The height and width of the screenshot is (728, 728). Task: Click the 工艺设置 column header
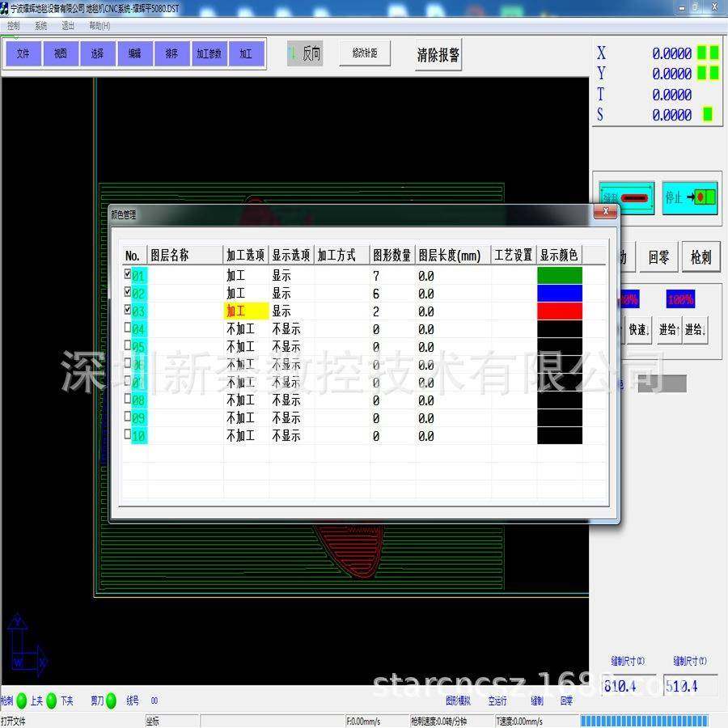click(x=514, y=255)
